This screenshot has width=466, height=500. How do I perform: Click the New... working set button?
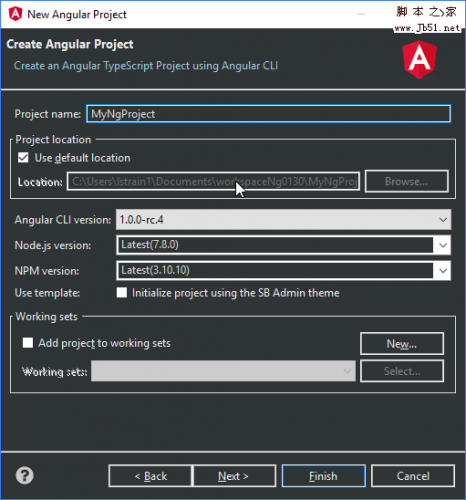click(x=402, y=343)
